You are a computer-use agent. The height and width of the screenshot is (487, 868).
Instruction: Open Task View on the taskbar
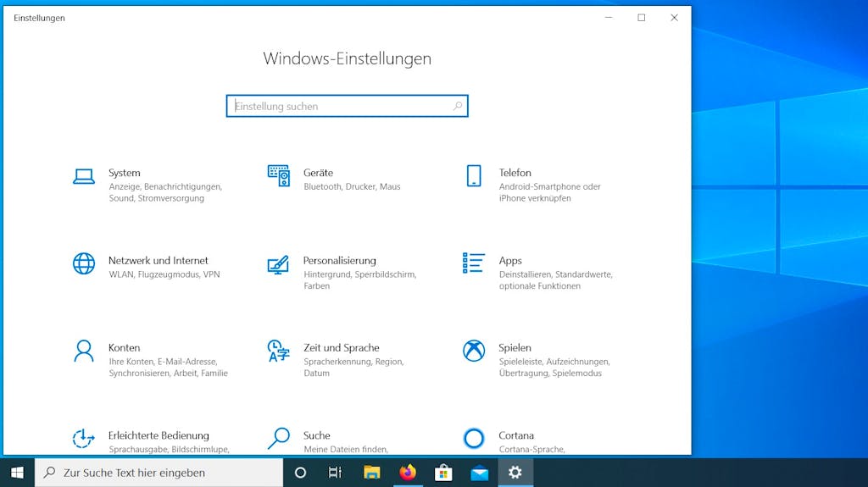(335, 473)
